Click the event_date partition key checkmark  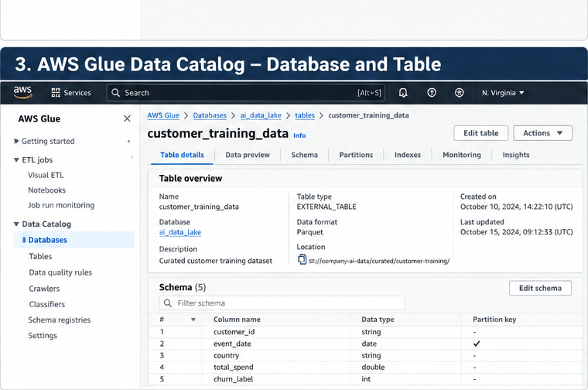point(477,344)
